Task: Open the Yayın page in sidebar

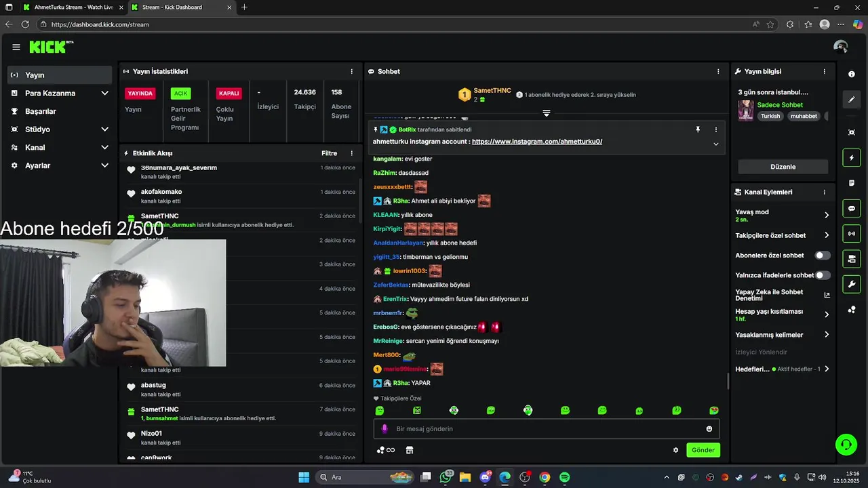Action: 60,75
